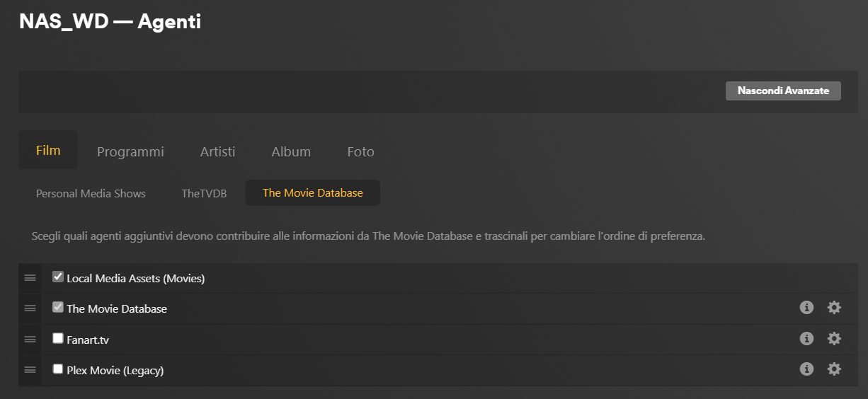868x399 pixels.
Task: Select the TheTVDB agent sub-tab
Action: point(204,193)
